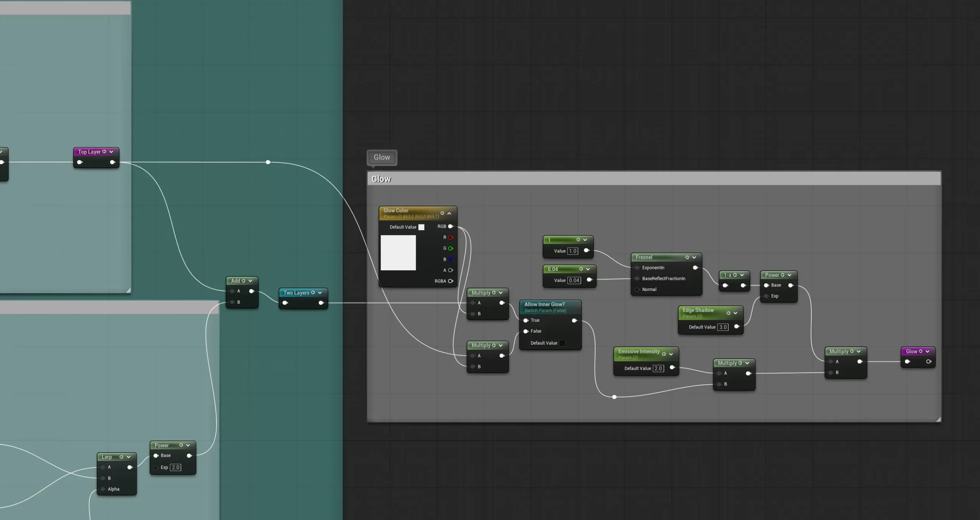Click the Two Layers node's preview circle icon
The height and width of the screenshot is (520, 980).
(313, 293)
